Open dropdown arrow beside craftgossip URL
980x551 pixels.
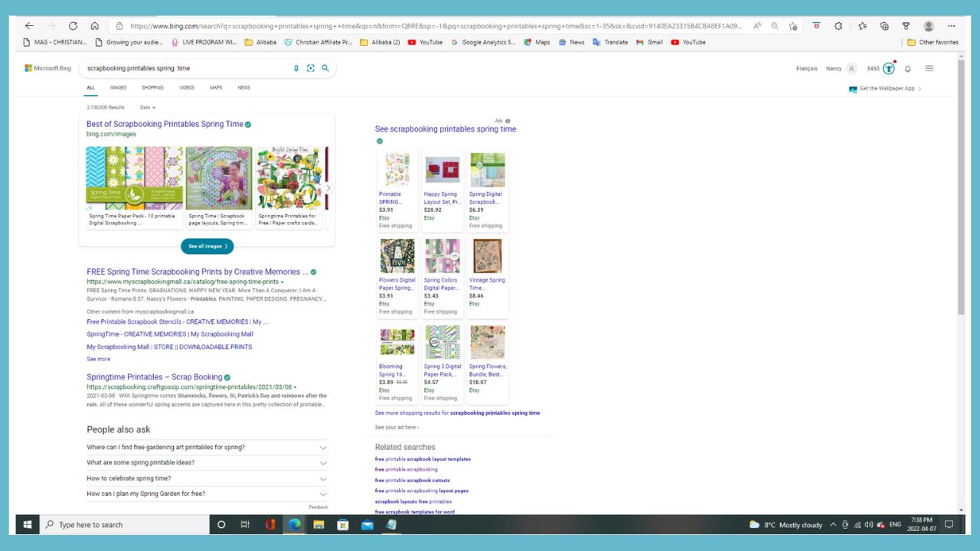[295, 387]
